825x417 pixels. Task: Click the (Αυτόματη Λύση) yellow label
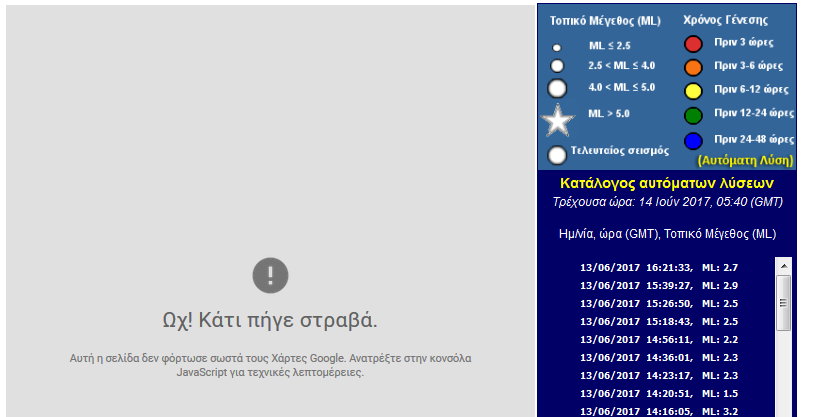tap(745, 160)
